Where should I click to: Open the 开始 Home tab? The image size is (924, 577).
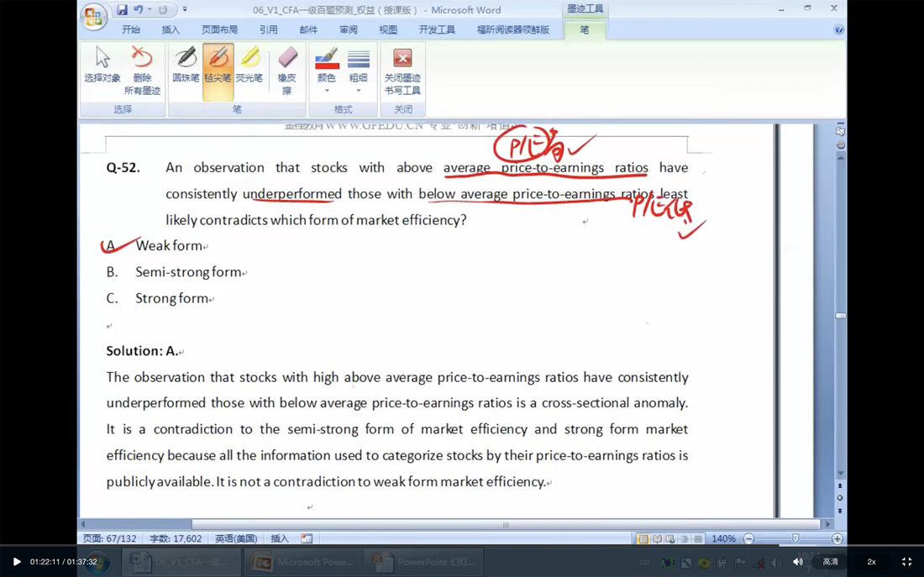pos(131,29)
